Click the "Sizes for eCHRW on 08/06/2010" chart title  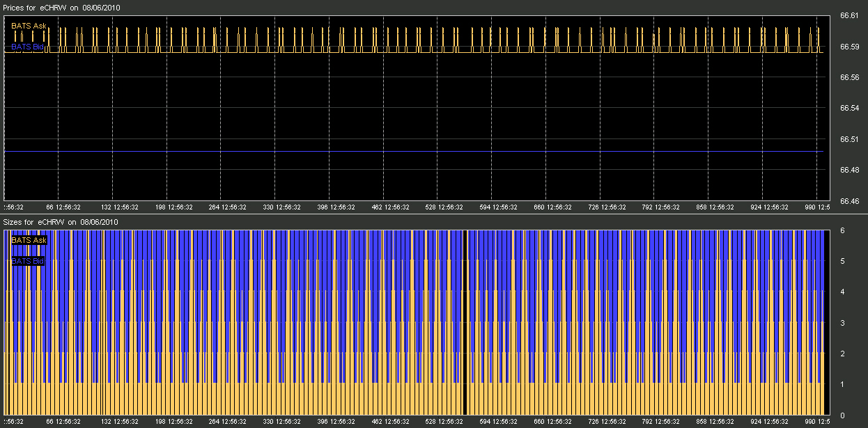pyautogui.click(x=61, y=221)
